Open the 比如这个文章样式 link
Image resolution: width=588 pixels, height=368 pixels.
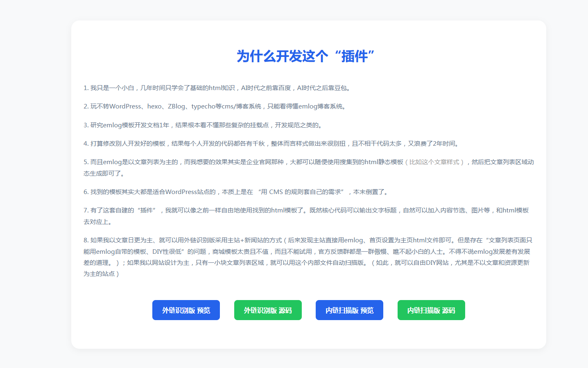point(434,162)
